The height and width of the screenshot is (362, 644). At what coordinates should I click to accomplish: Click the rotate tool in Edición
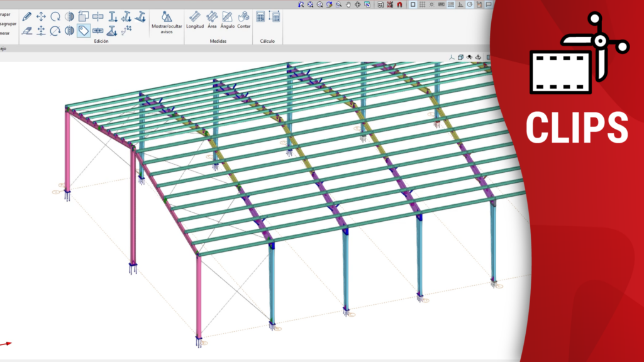[x=55, y=17]
